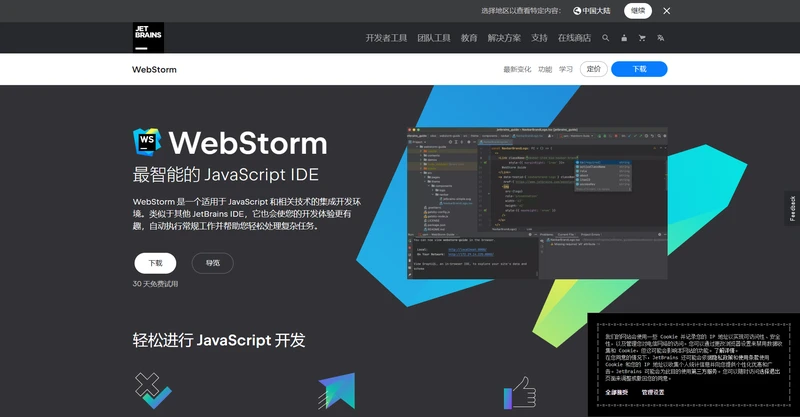Click the thumbs up feature icon

tap(520, 393)
